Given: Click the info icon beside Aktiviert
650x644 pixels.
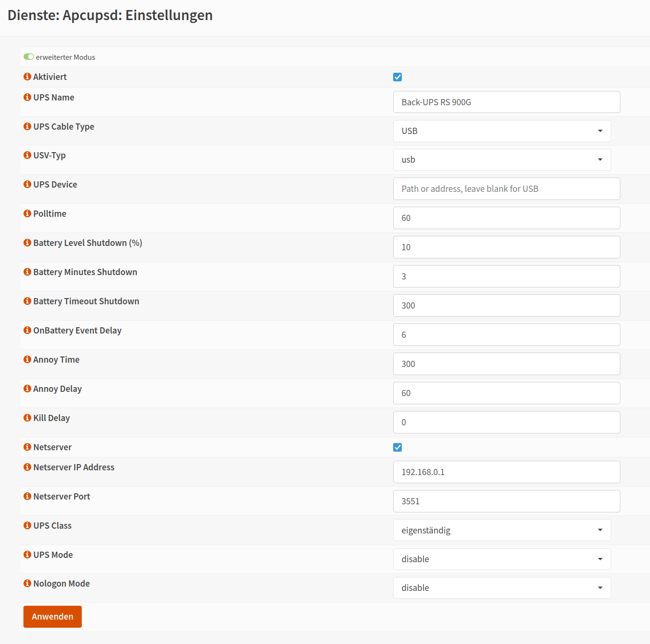Looking at the screenshot, I should pyautogui.click(x=27, y=77).
